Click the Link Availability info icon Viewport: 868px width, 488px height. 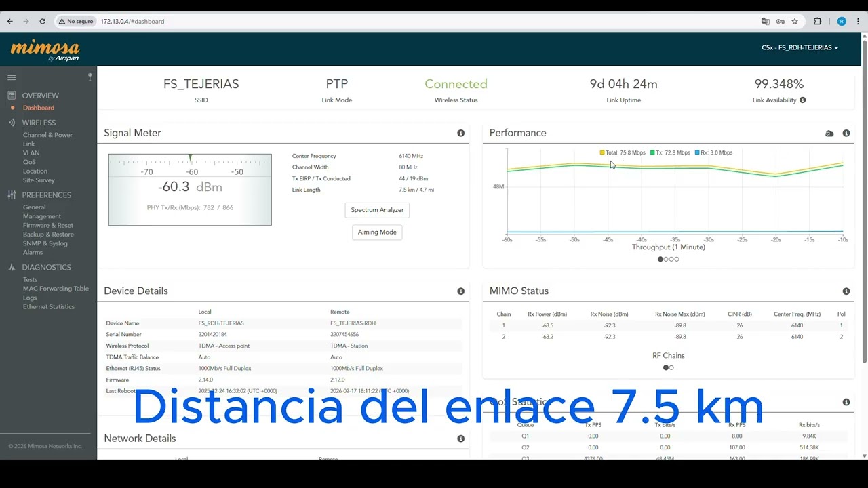tap(803, 100)
